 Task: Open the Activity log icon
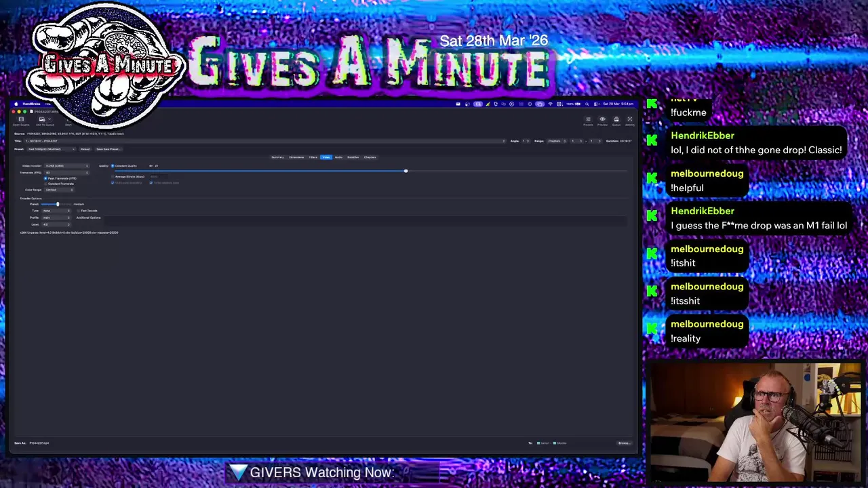(630, 119)
